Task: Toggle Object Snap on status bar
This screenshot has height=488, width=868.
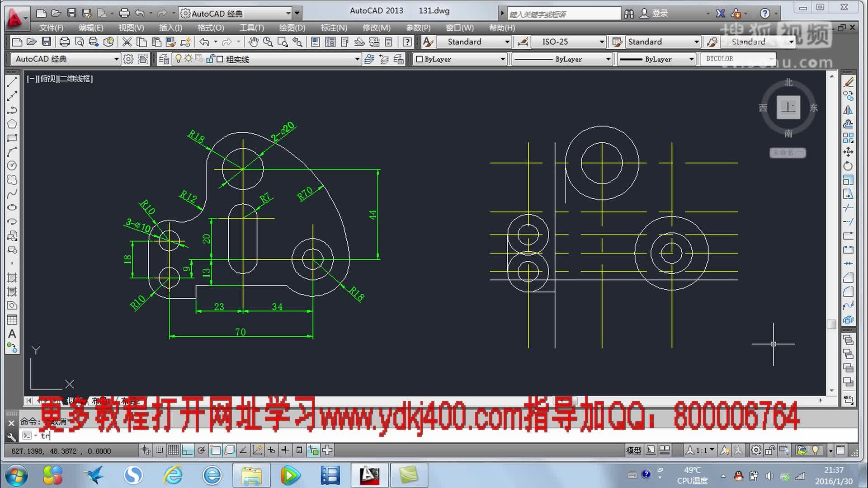Action: point(216,450)
